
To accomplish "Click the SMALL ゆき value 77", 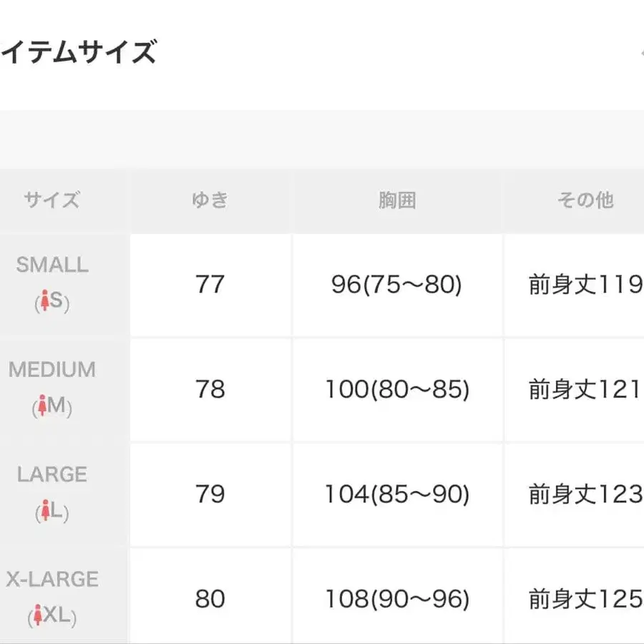I will pos(210,285).
